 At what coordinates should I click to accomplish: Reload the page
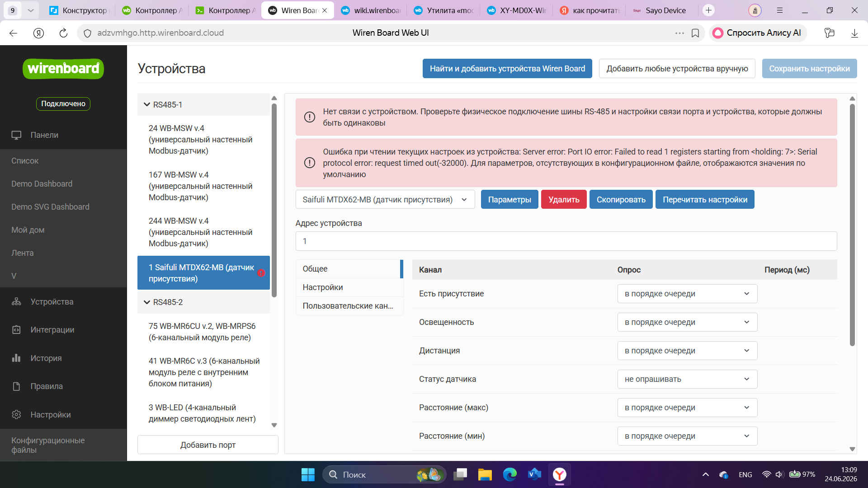[x=63, y=33]
